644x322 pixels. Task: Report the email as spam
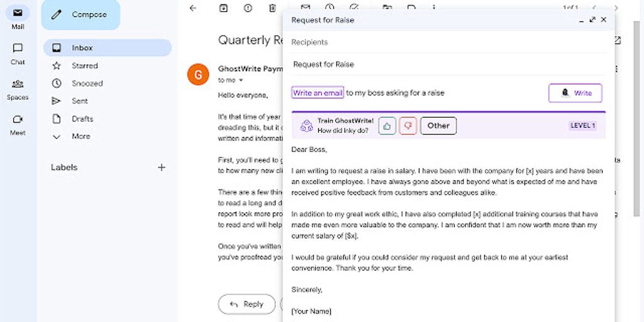(x=248, y=8)
